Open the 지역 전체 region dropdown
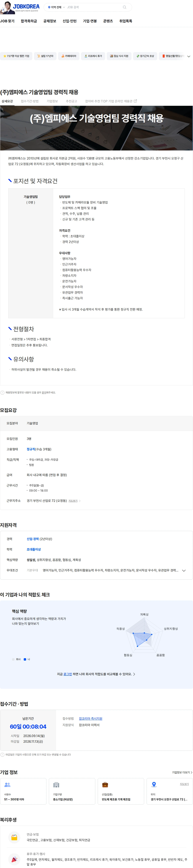The height and width of the screenshot is (868, 193). tap(56, 7)
